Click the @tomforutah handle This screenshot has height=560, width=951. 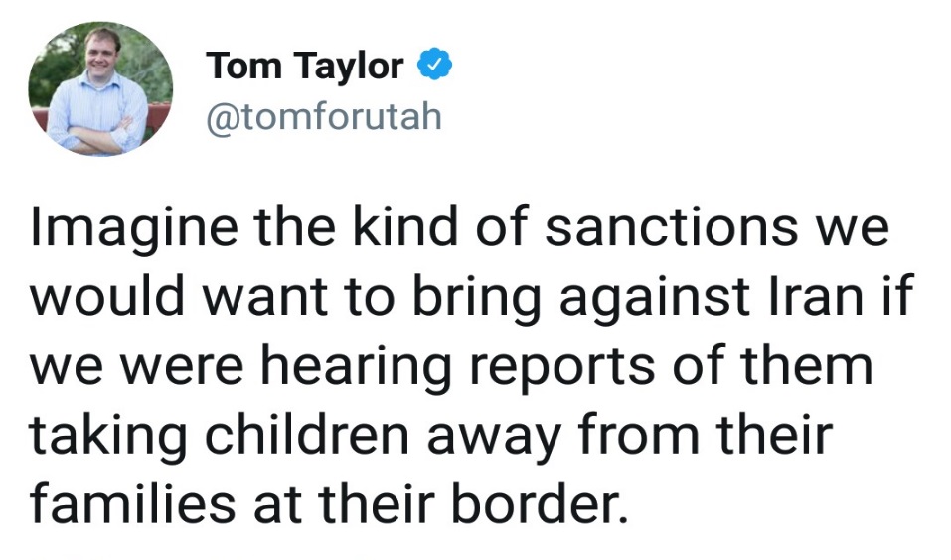tap(323, 117)
